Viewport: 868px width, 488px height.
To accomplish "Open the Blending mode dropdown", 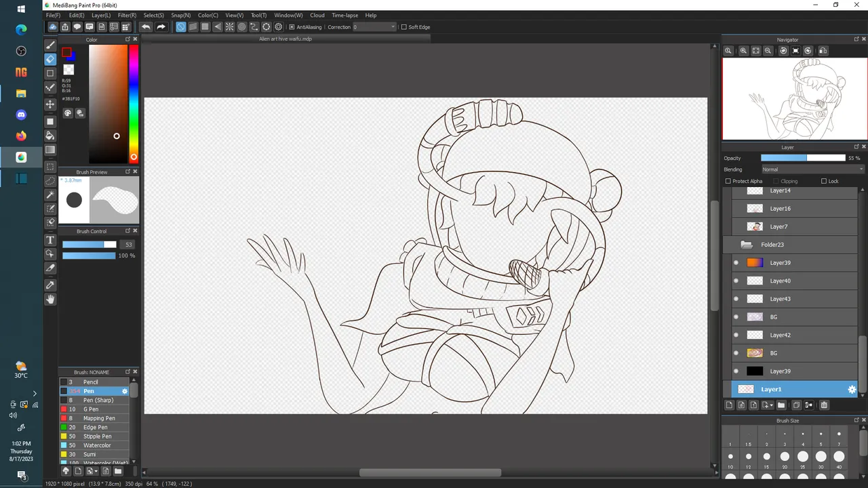I will click(x=812, y=169).
